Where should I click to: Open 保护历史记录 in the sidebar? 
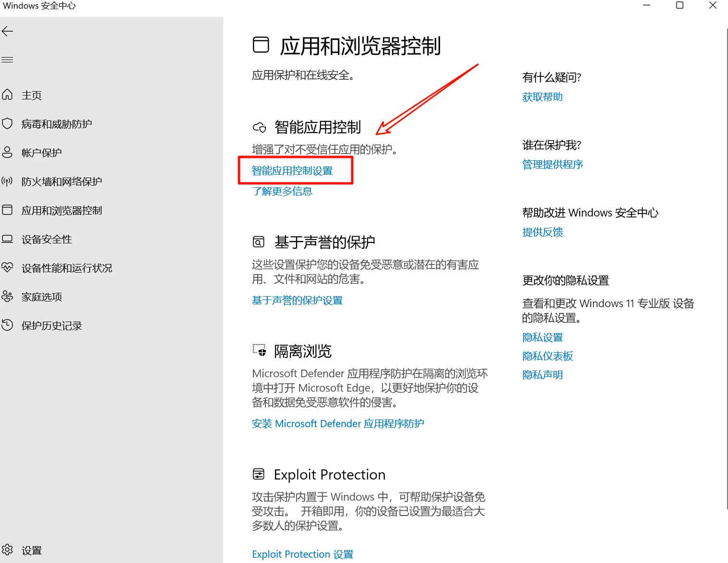click(x=52, y=325)
